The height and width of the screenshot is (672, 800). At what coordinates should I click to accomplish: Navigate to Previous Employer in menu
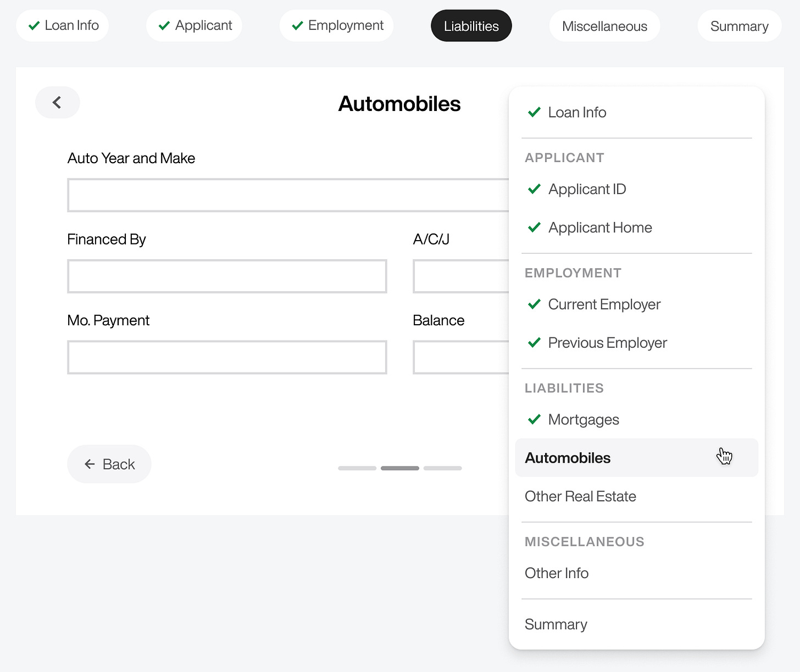point(607,343)
